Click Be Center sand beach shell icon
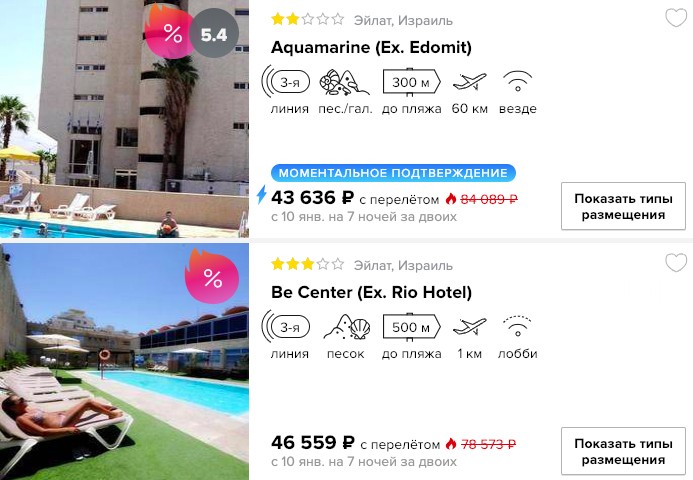Screen dimensions: 693x480 click(346, 327)
